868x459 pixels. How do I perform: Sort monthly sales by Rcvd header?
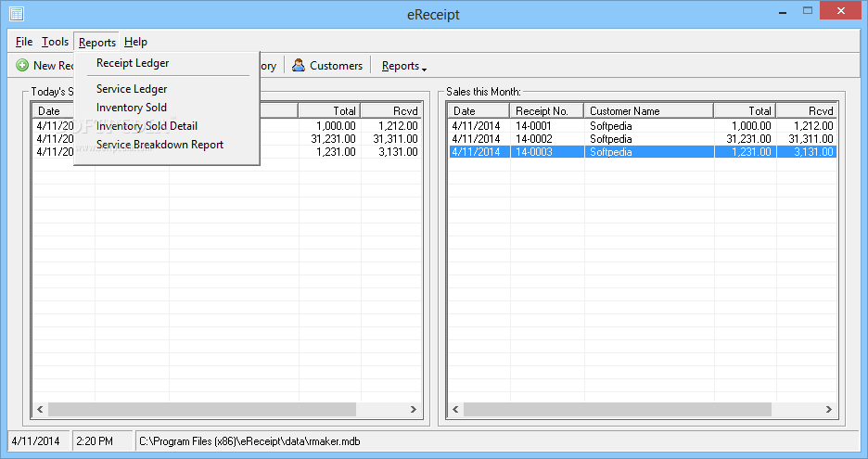807,110
